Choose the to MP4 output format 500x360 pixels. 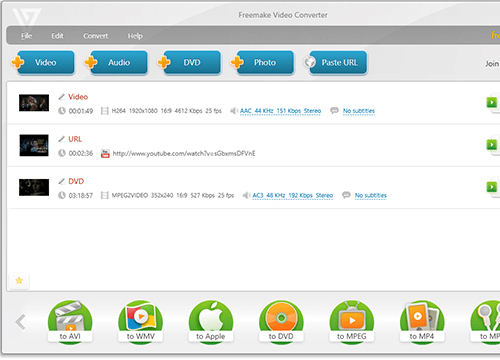tap(422, 322)
